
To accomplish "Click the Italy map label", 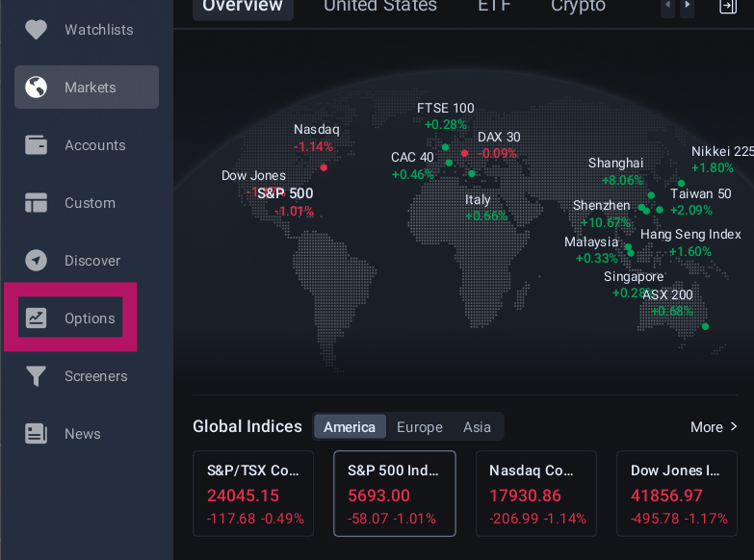I will (478, 199).
